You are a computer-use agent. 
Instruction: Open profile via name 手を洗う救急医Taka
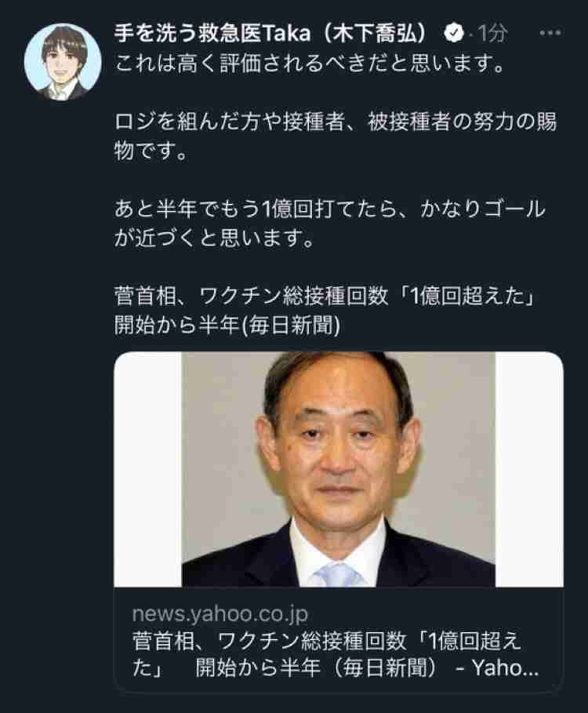(x=212, y=33)
